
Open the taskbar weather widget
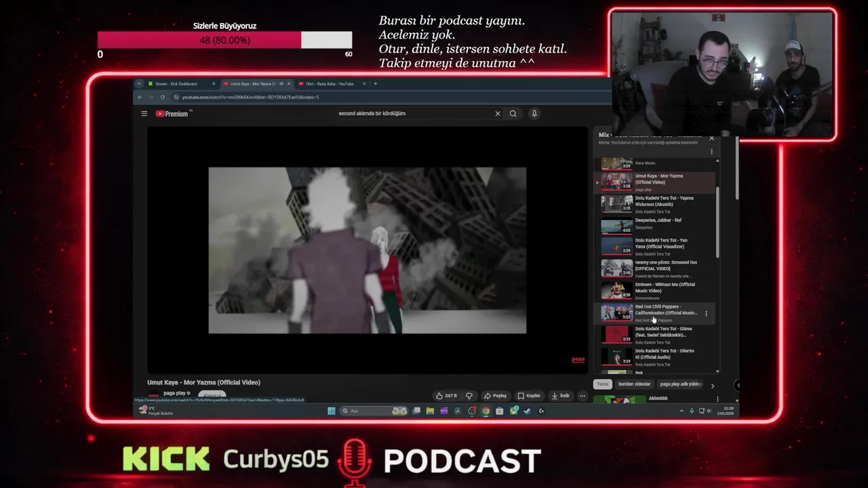click(x=156, y=411)
